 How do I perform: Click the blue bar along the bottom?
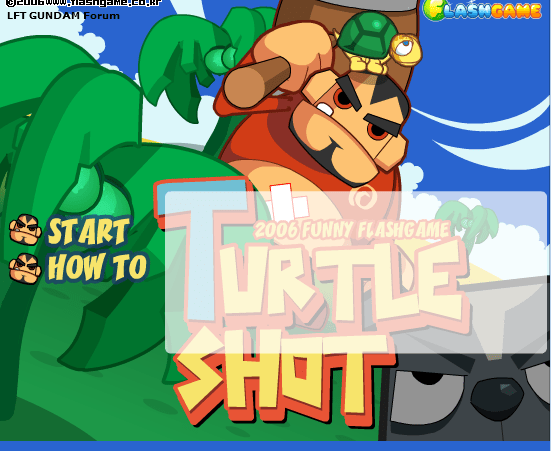276,446
